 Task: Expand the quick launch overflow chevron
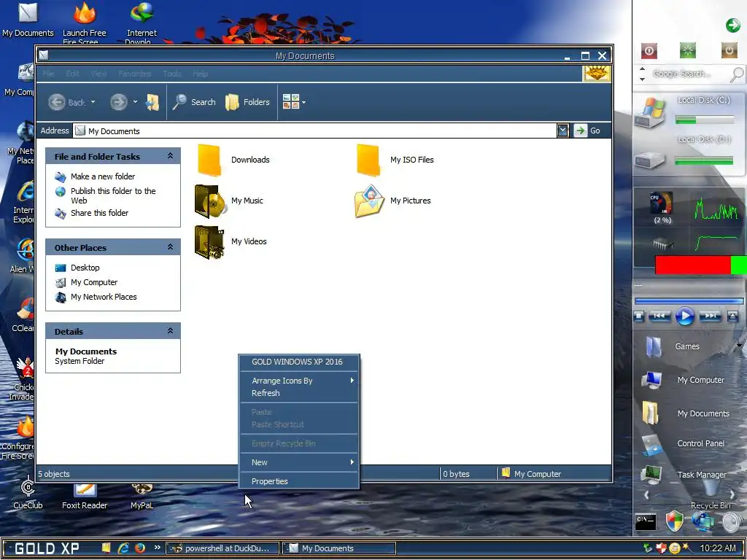158,548
